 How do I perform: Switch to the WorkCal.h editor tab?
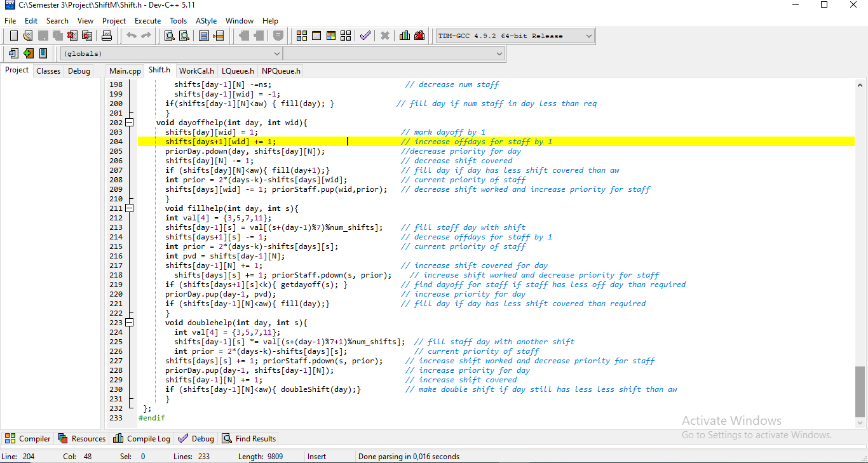point(196,71)
